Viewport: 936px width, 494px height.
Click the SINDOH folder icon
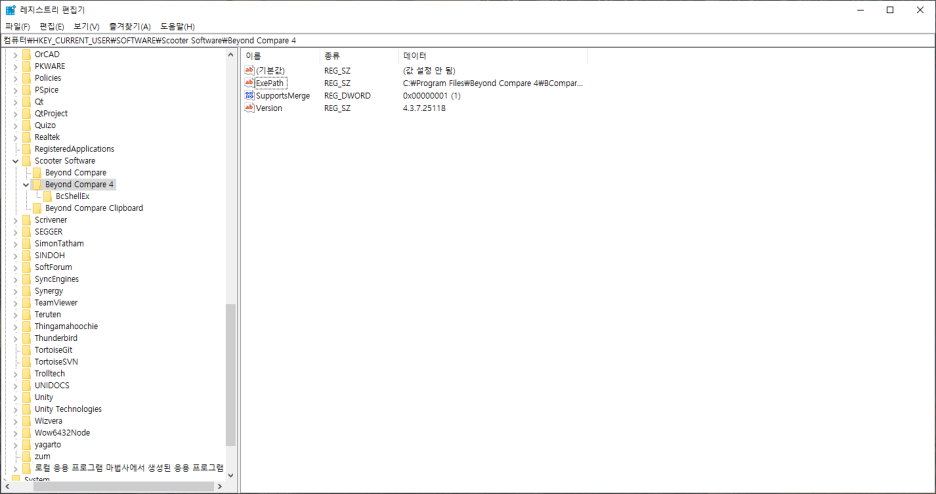[26, 255]
